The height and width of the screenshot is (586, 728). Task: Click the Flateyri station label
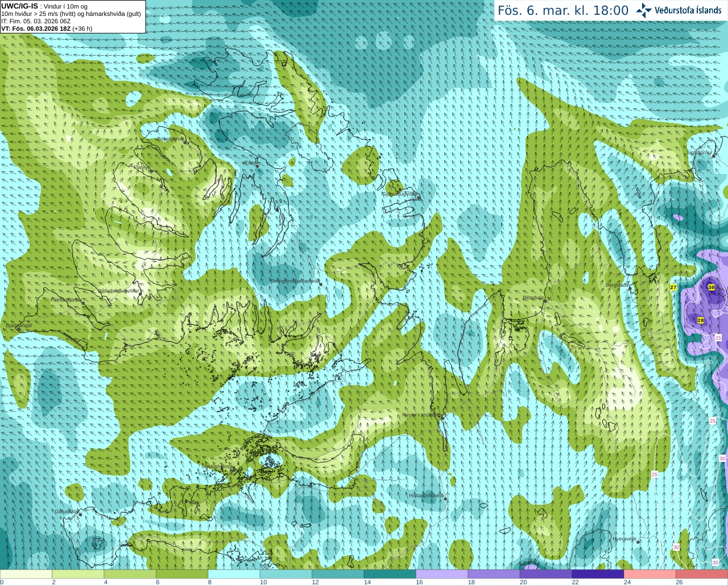(x=142, y=167)
